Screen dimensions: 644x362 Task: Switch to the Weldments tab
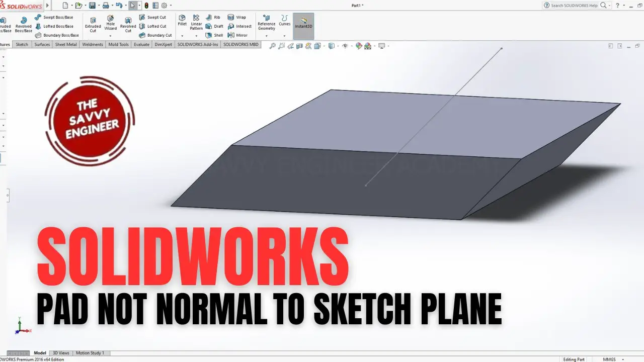(93, 44)
